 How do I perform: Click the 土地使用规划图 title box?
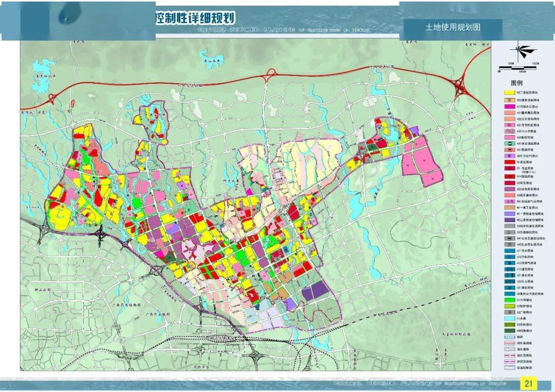point(452,27)
